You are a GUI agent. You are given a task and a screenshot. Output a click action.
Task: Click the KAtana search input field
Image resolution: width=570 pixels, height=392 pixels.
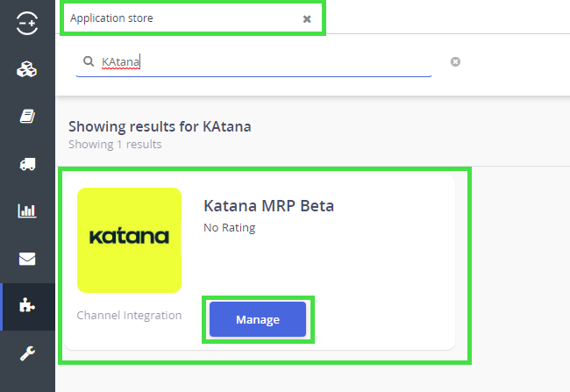point(263,62)
